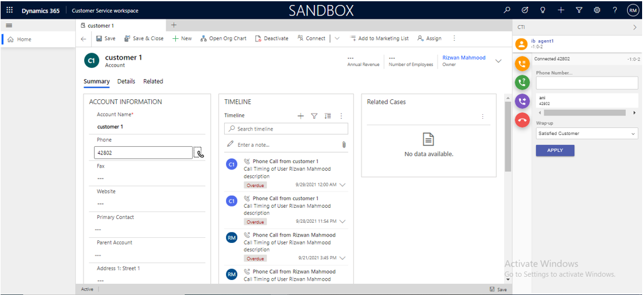
Task: Click the Account Name field customer 1
Action: click(x=148, y=127)
